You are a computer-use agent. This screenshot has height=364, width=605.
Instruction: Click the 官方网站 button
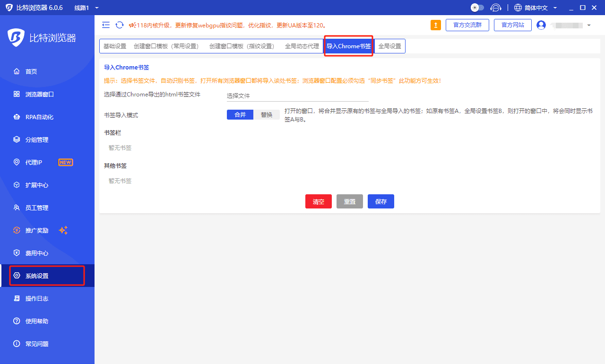click(512, 25)
